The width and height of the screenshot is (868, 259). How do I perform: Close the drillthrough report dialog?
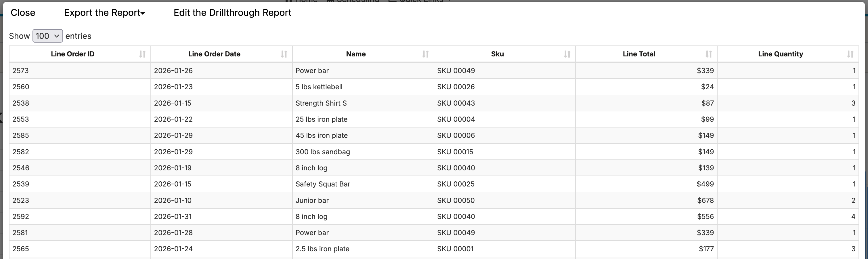point(23,13)
